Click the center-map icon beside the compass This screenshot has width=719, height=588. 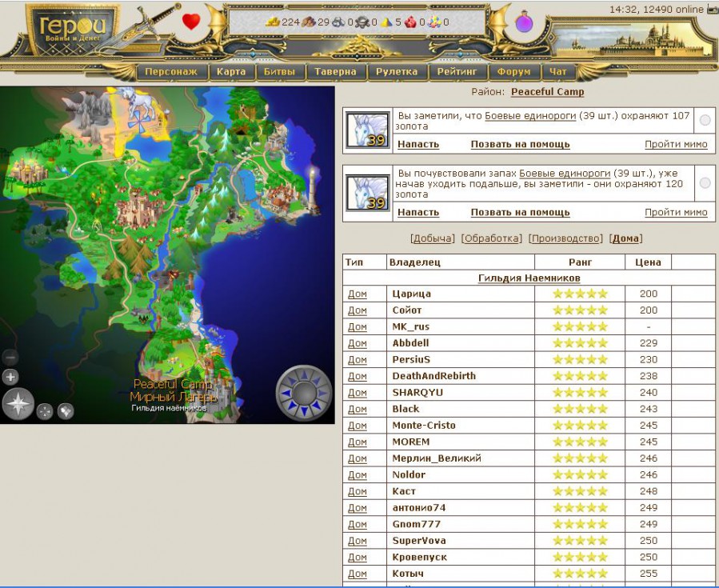pyautogui.click(x=45, y=410)
